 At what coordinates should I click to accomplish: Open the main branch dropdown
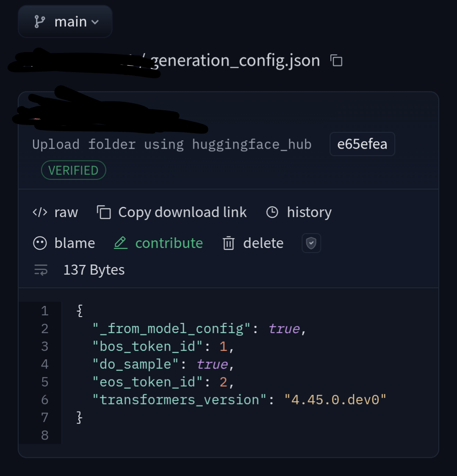pos(65,22)
